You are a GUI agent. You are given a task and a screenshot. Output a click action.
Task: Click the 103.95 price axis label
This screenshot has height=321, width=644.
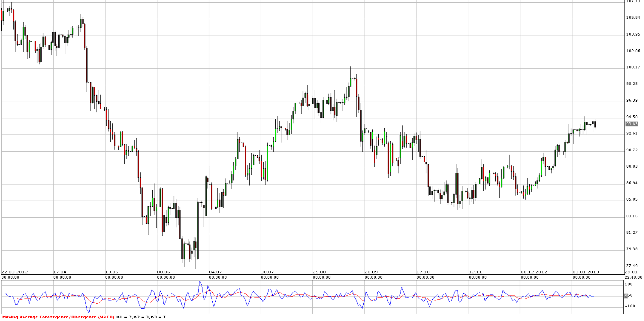click(x=633, y=34)
